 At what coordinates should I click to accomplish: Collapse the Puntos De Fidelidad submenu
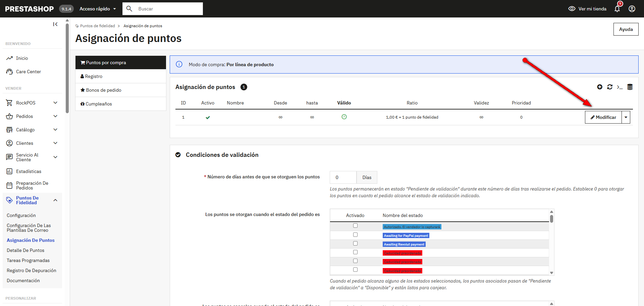click(55, 200)
